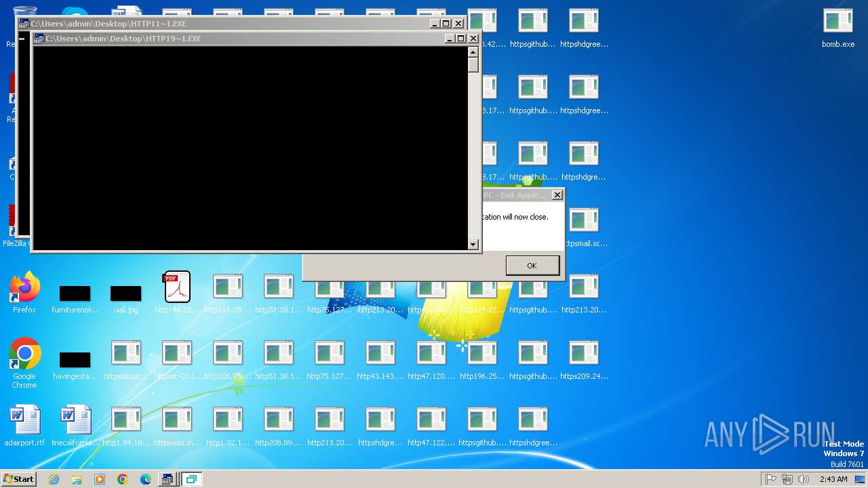Select the havingesta file icon

click(75, 365)
